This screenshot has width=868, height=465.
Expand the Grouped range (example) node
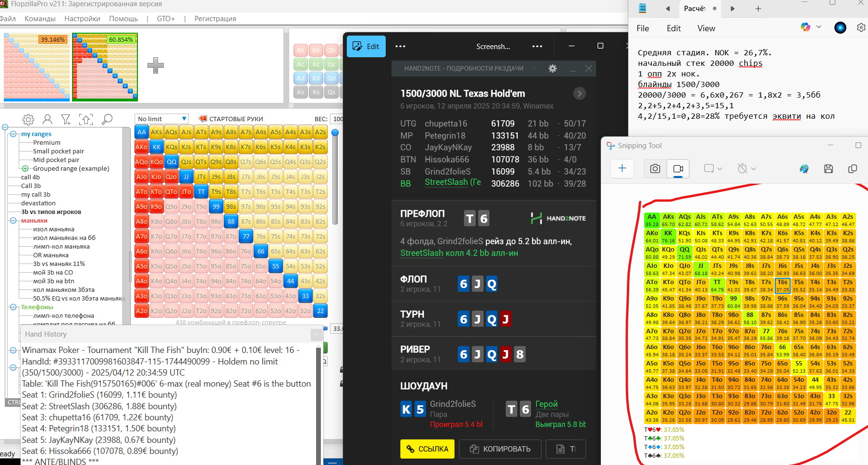pyautogui.click(x=25, y=168)
